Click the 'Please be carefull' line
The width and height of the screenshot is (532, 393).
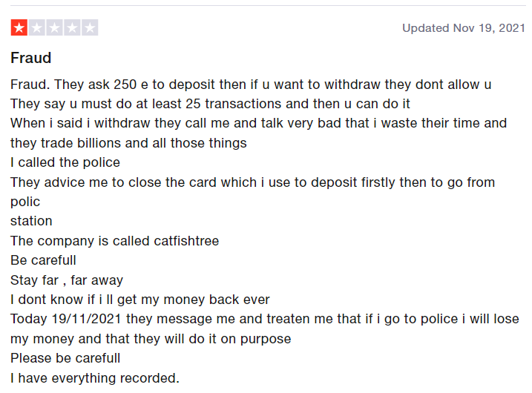click(x=65, y=358)
